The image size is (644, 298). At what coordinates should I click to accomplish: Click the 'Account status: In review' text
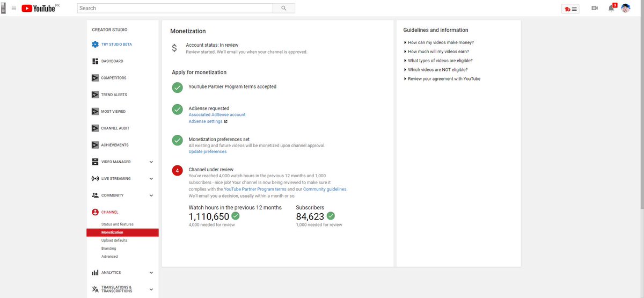click(x=212, y=45)
